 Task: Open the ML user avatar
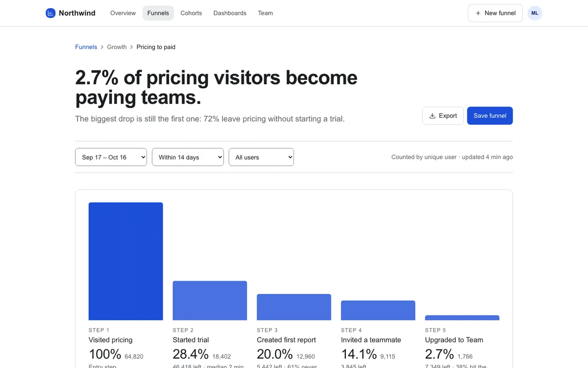pyautogui.click(x=535, y=13)
